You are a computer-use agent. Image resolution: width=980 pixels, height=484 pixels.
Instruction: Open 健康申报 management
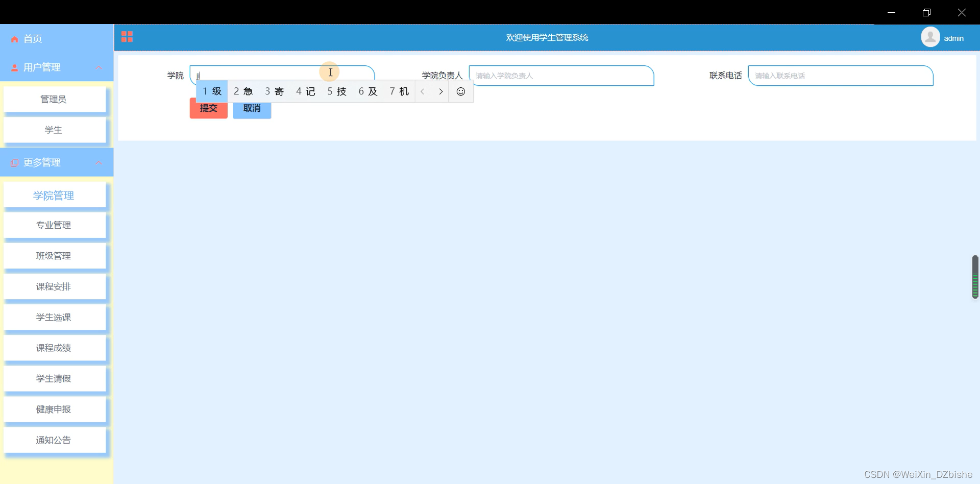point(55,409)
